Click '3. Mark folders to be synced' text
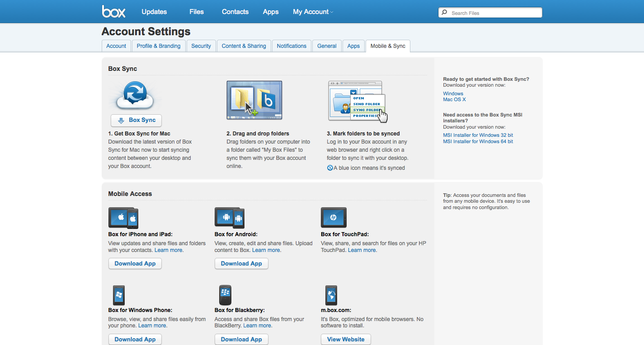The height and width of the screenshot is (345, 644). point(363,134)
